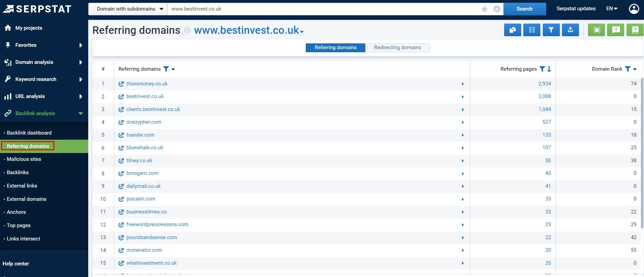Switch to the Redirecting domains tab
Image resolution: width=644 pixels, height=277 pixels.
tap(397, 47)
